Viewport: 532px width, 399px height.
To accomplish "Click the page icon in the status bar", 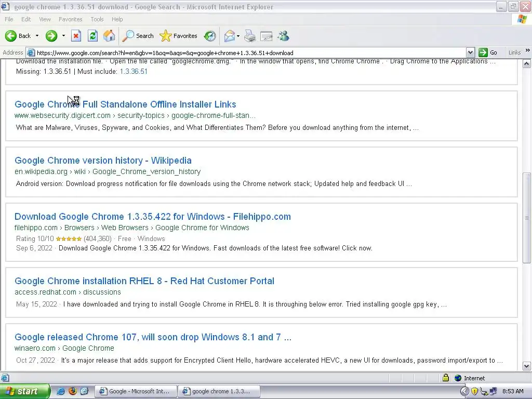I will (x=5, y=378).
